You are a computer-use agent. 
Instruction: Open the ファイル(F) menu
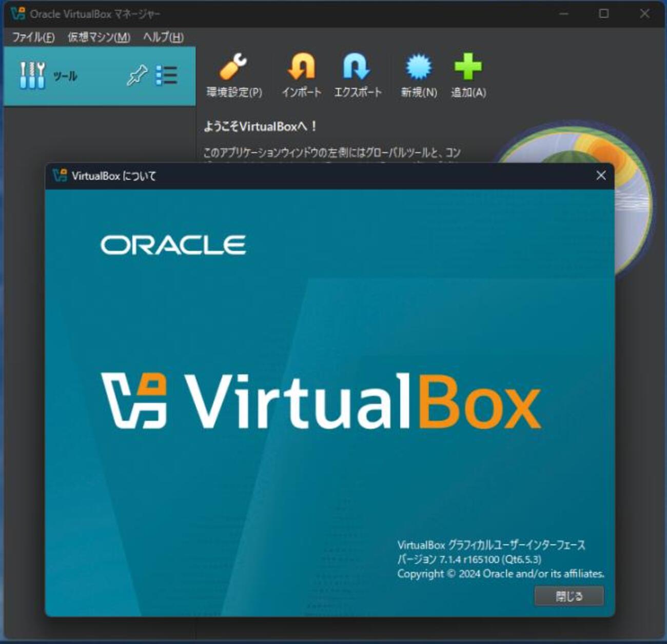click(x=33, y=37)
